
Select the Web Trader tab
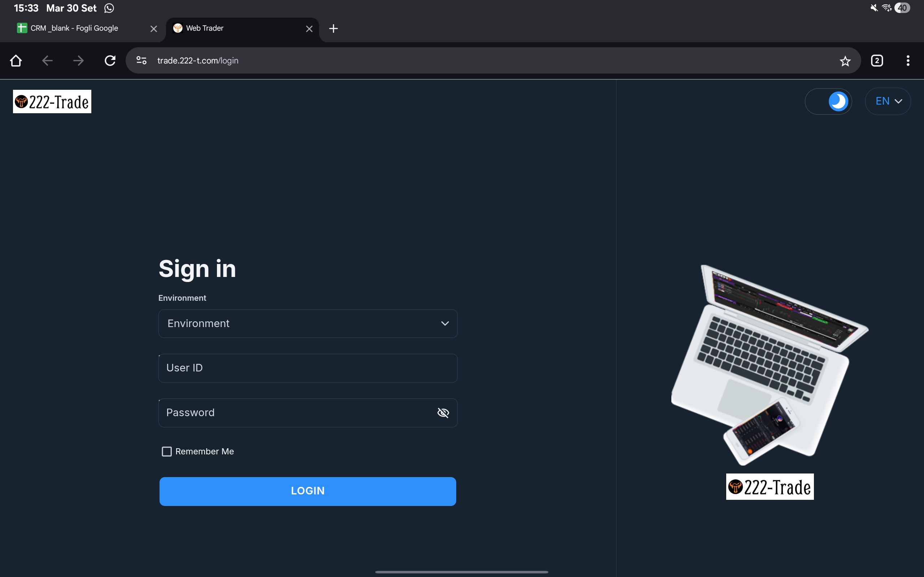(237, 28)
